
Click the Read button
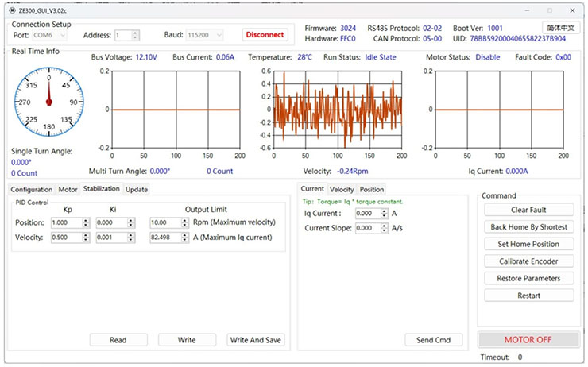tap(118, 340)
